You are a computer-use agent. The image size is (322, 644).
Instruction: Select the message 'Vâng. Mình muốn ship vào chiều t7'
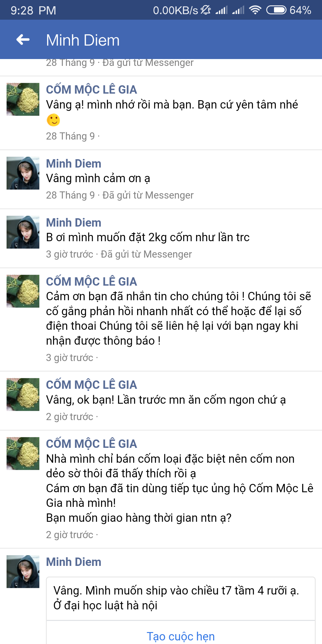click(x=176, y=598)
